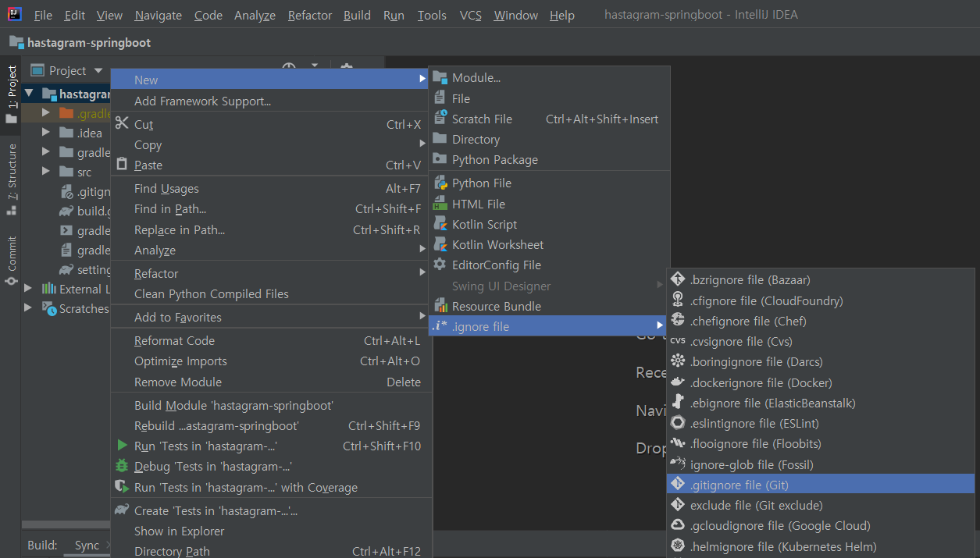Open the Commit tool window tab
Viewport: 980px width, 558px height.
12,261
